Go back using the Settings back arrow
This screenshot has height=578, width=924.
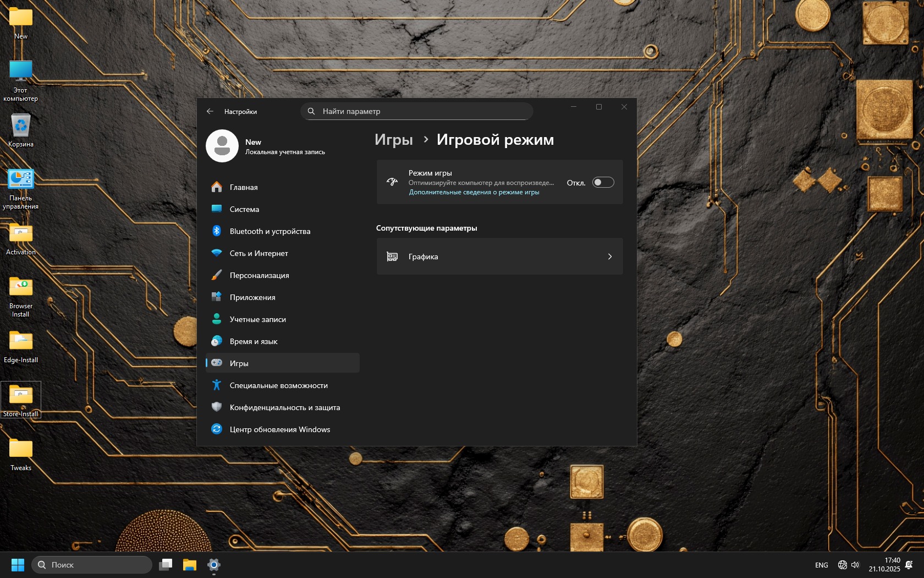(210, 111)
